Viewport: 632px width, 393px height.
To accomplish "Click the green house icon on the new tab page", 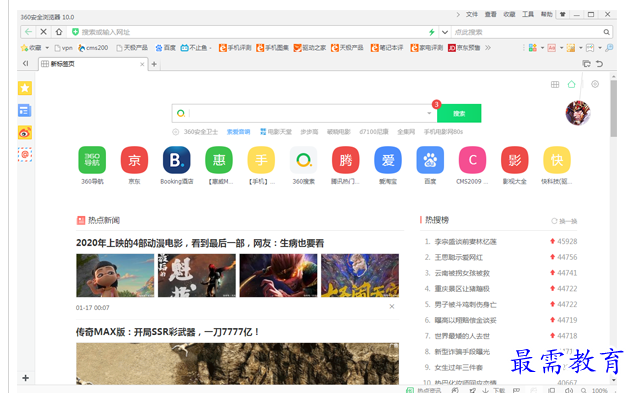I will (x=572, y=84).
